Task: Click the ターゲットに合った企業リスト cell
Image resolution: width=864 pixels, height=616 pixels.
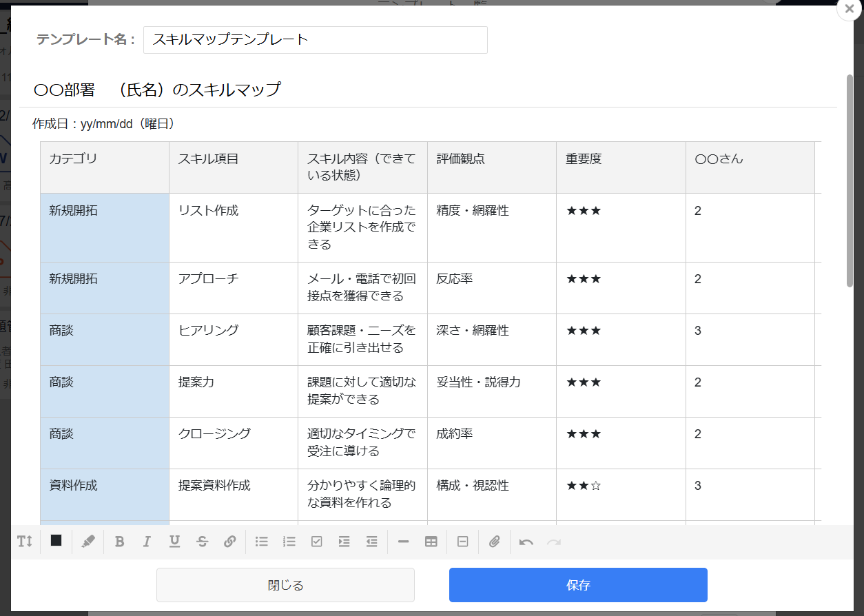Action: coord(362,227)
